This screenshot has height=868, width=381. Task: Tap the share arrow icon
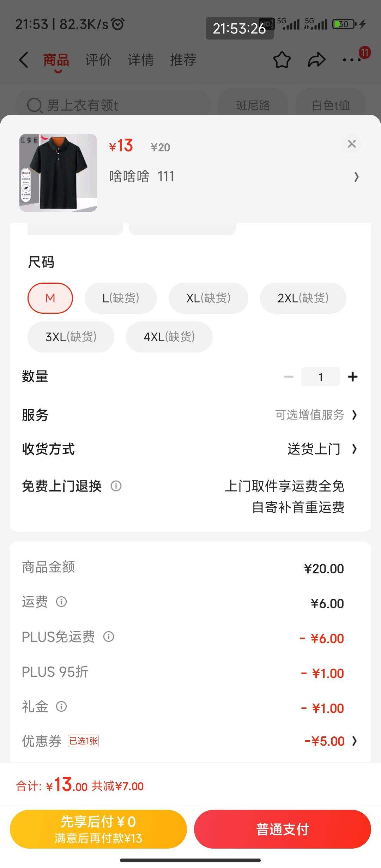tap(316, 60)
